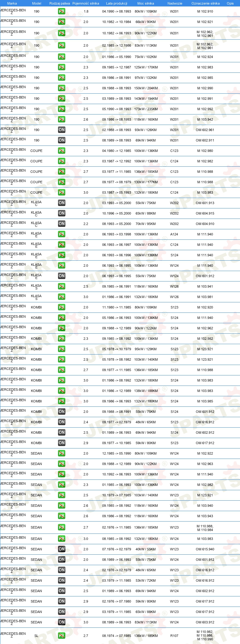Image resolution: width=240 pixels, height=644 pixels.
Task: Click the Rodzaj paliwa column header
Action: pos(60,3)
